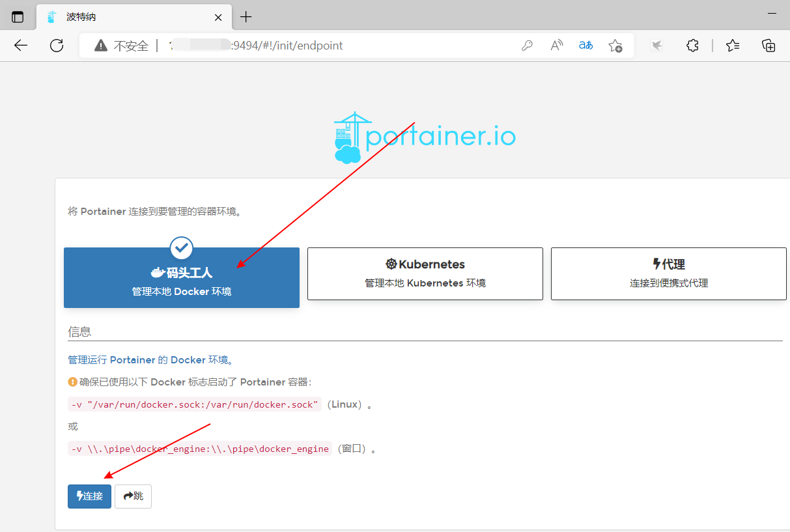This screenshot has width=790, height=532.
Task: Reload the page with refresh icon
Action: coord(57,46)
